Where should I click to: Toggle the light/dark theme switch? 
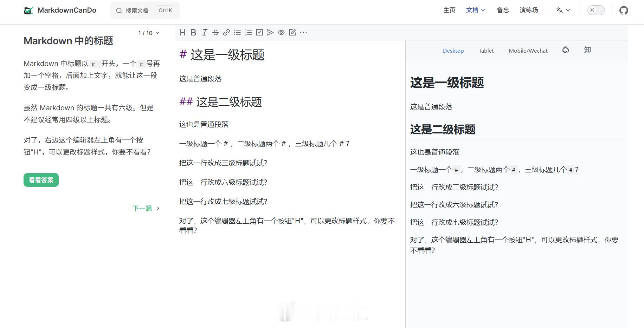point(596,10)
